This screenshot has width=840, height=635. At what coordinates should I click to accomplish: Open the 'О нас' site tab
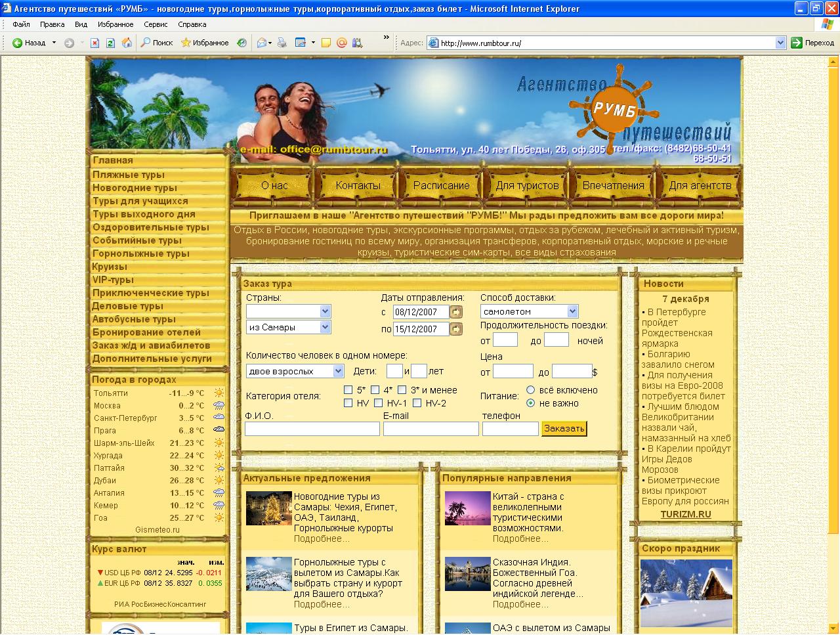click(x=274, y=185)
